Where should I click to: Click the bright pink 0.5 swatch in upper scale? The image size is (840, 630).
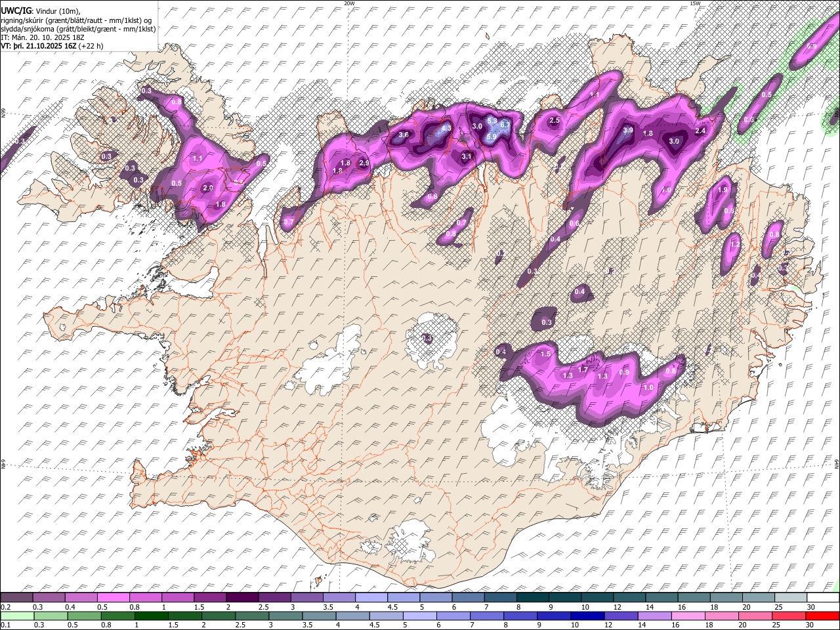click(113, 598)
